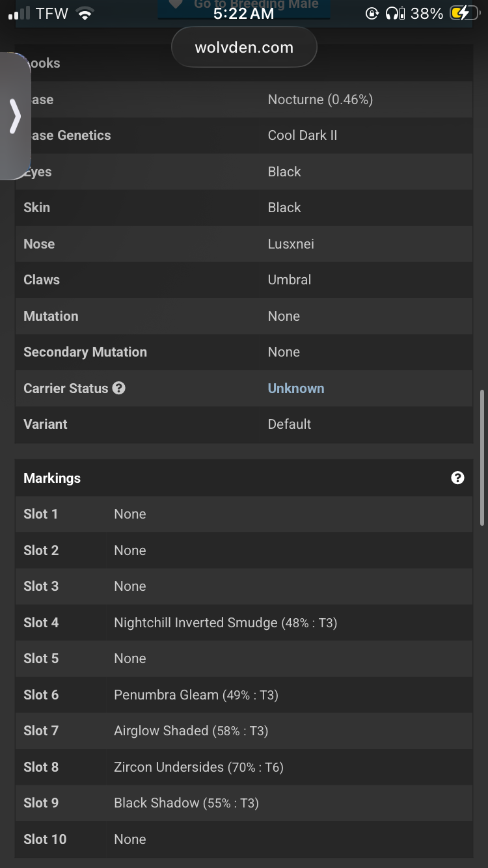
Task: Tap the orientation lock icon
Action: [372, 14]
